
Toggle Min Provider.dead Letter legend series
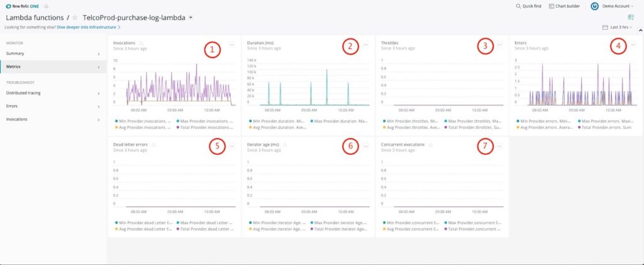pyautogui.click(x=143, y=223)
